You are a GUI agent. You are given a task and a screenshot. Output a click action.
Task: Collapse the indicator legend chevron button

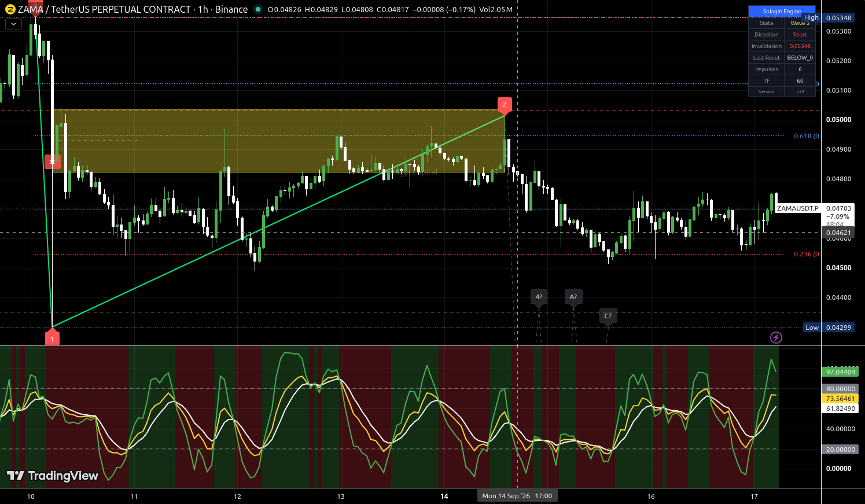click(x=13, y=24)
